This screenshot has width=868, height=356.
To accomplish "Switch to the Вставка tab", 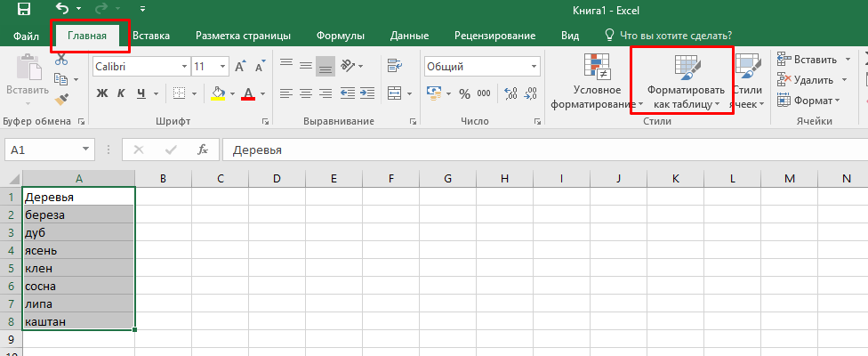I will [151, 36].
